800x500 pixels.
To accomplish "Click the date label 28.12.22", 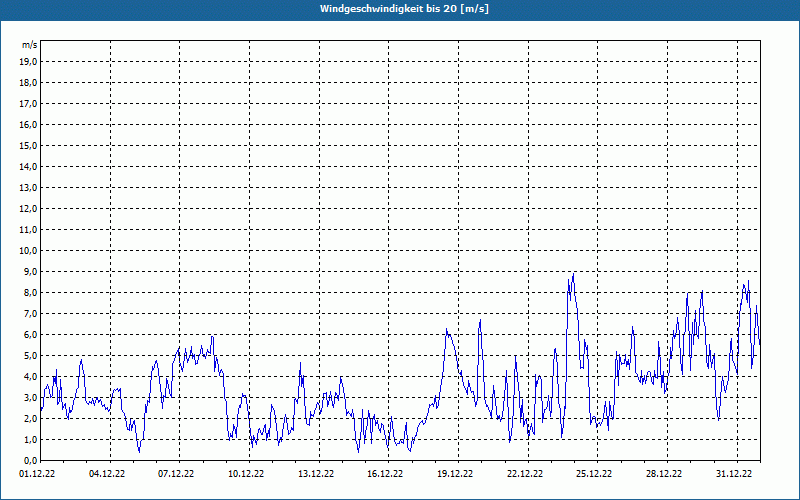I will pyautogui.click(x=664, y=474).
